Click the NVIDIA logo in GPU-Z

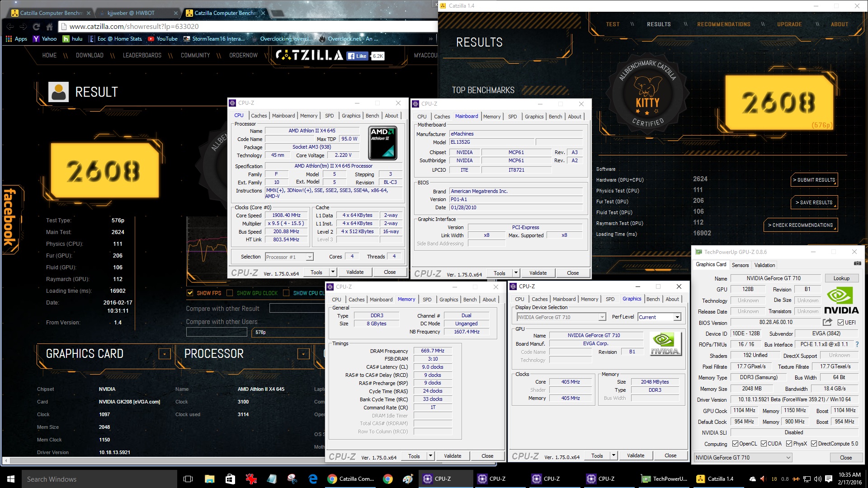(x=841, y=301)
